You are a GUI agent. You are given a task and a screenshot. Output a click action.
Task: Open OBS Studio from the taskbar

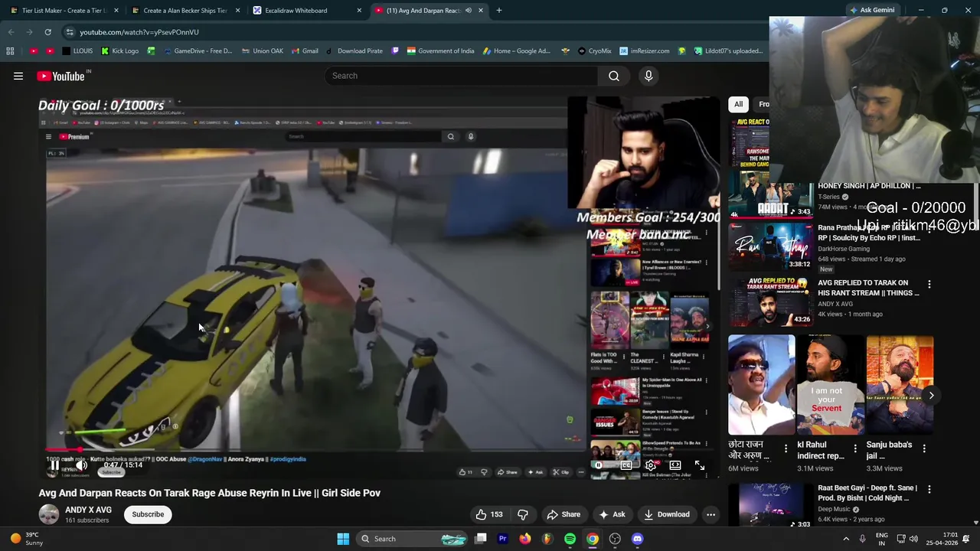[x=615, y=539]
